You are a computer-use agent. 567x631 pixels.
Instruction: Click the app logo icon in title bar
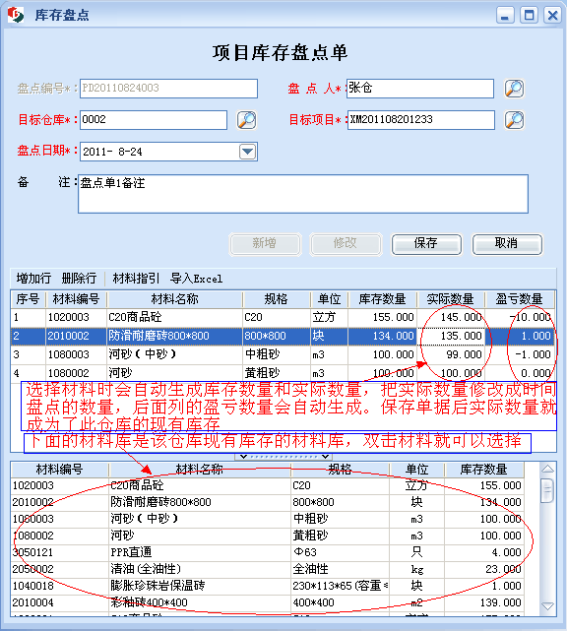[x=16, y=15]
